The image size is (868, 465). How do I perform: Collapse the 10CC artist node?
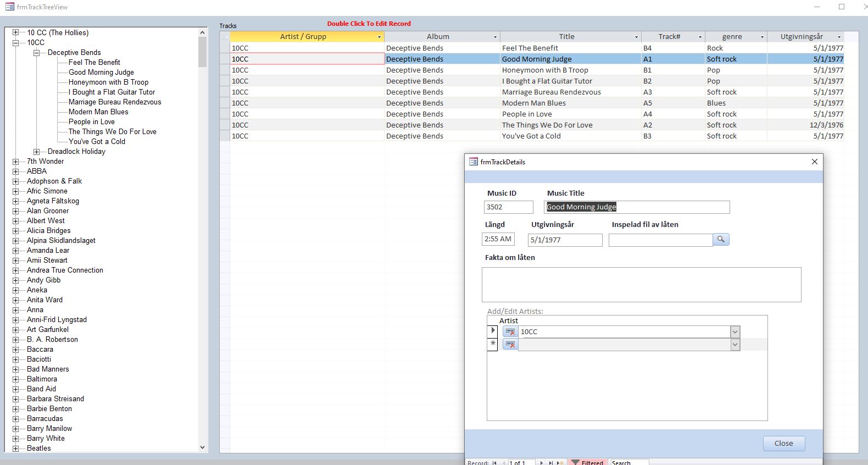point(16,42)
